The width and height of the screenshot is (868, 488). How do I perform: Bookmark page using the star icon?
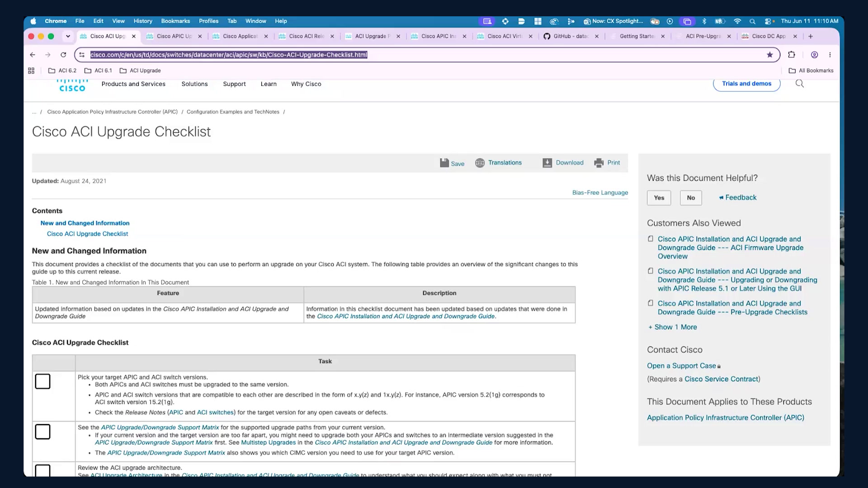(x=769, y=55)
